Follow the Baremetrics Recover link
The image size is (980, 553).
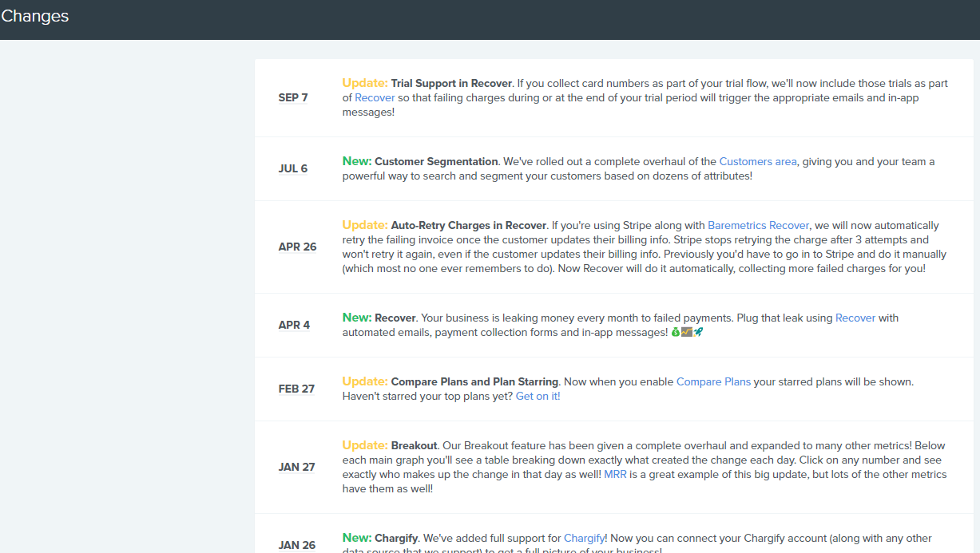pyautogui.click(x=758, y=225)
